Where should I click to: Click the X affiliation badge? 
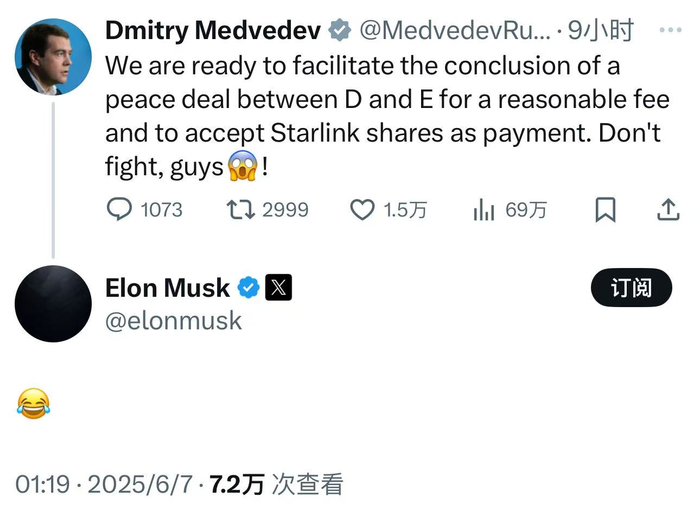(x=278, y=288)
